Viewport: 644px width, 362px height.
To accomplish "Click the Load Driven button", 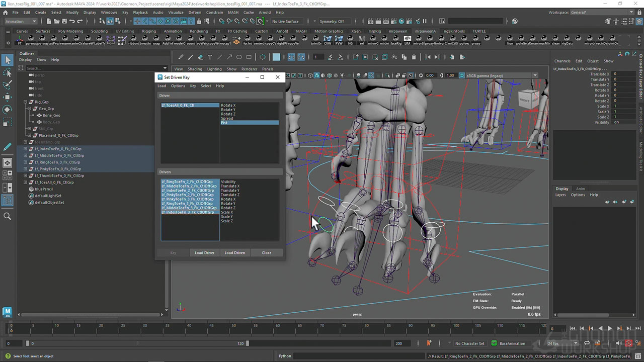I will (x=234, y=252).
